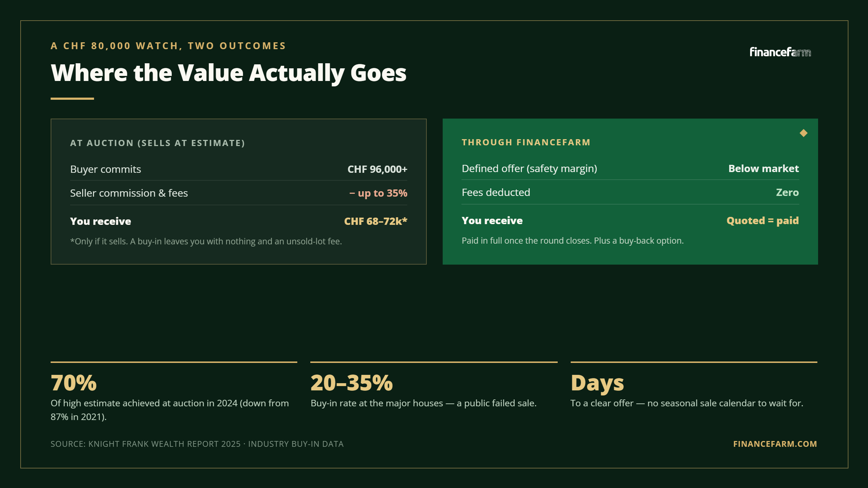
Task: Click the Knight Frank source citation
Action: [x=197, y=444]
